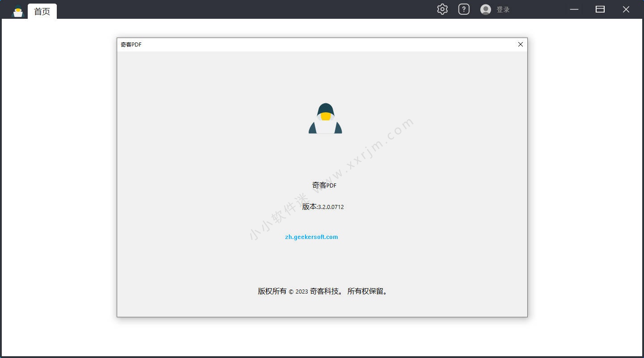Screen dimensions: 644x358
Task: Minimize the main application window
Action: coord(574,9)
